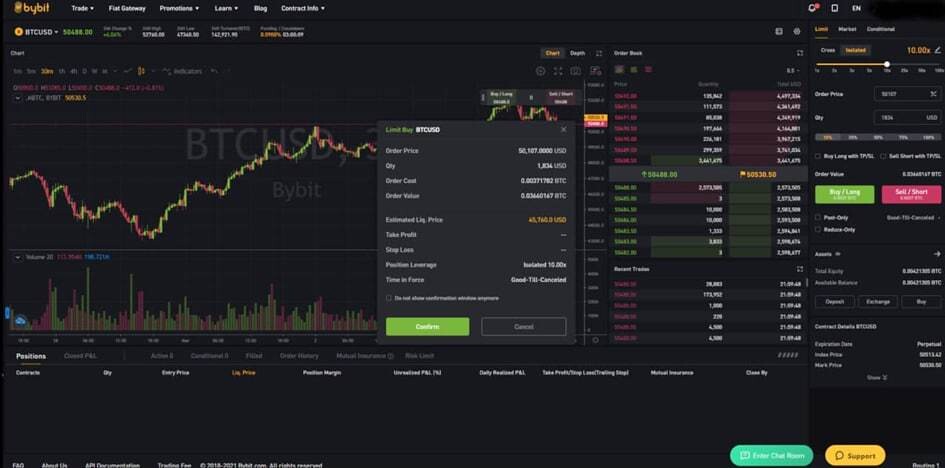Click the chart compare line icon
Screen dimensions: 945x468
point(127,71)
